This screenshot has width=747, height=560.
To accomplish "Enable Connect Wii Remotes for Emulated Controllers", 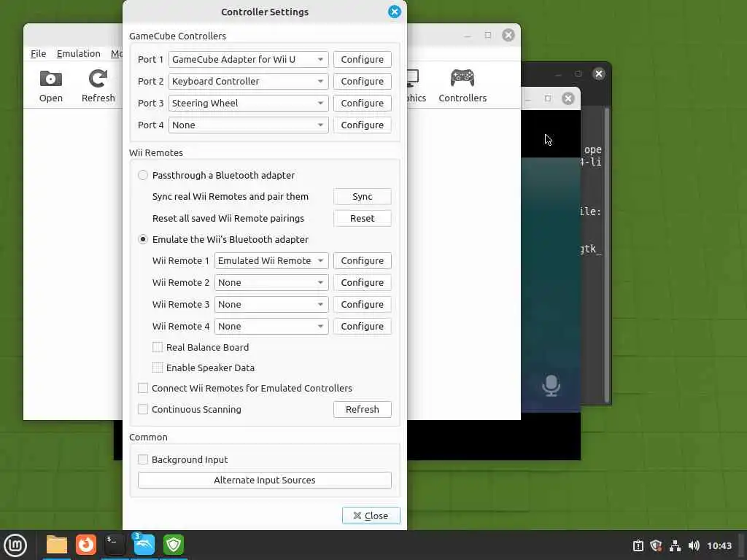I will pyautogui.click(x=142, y=388).
